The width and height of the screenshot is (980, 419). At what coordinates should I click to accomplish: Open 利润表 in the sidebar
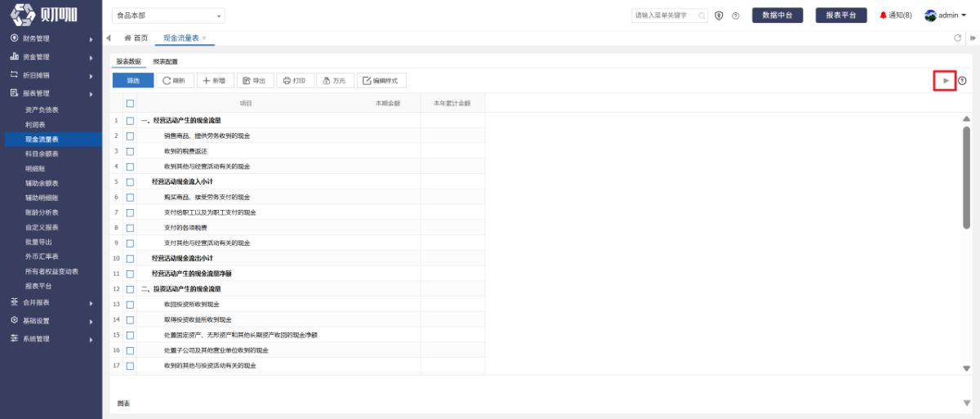(x=34, y=124)
